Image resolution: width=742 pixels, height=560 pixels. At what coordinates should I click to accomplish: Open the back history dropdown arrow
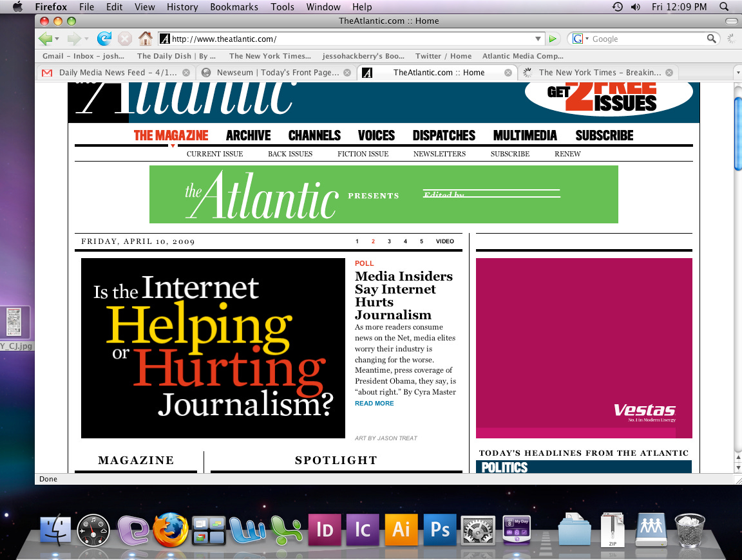click(x=57, y=39)
